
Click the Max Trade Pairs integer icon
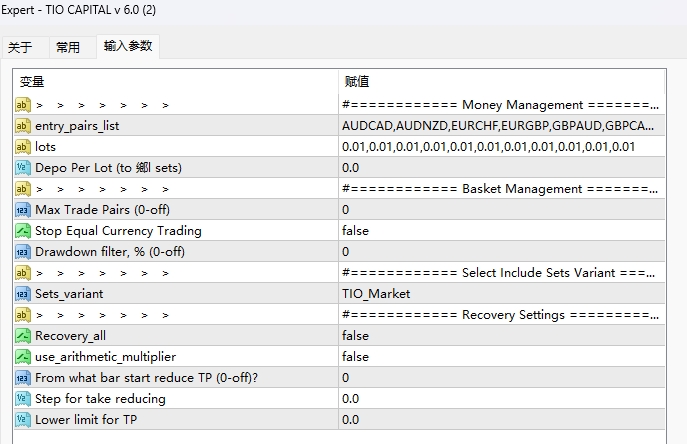22,210
